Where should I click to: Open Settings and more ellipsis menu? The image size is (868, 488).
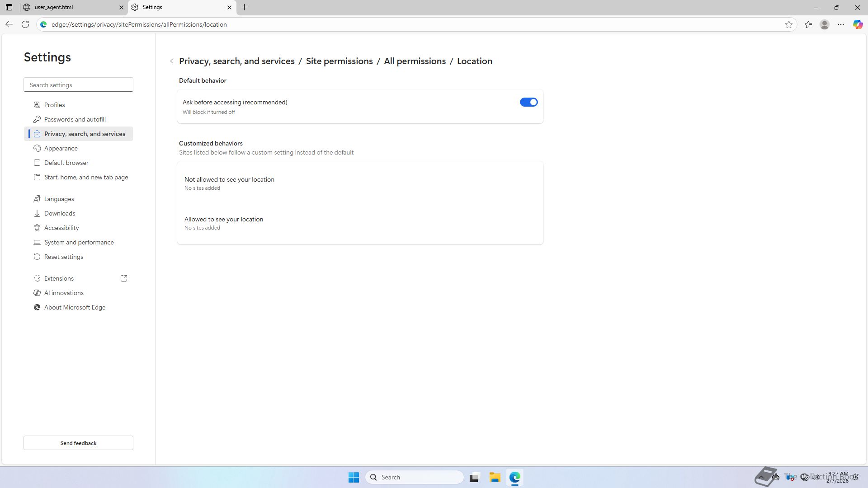coord(841,24)
